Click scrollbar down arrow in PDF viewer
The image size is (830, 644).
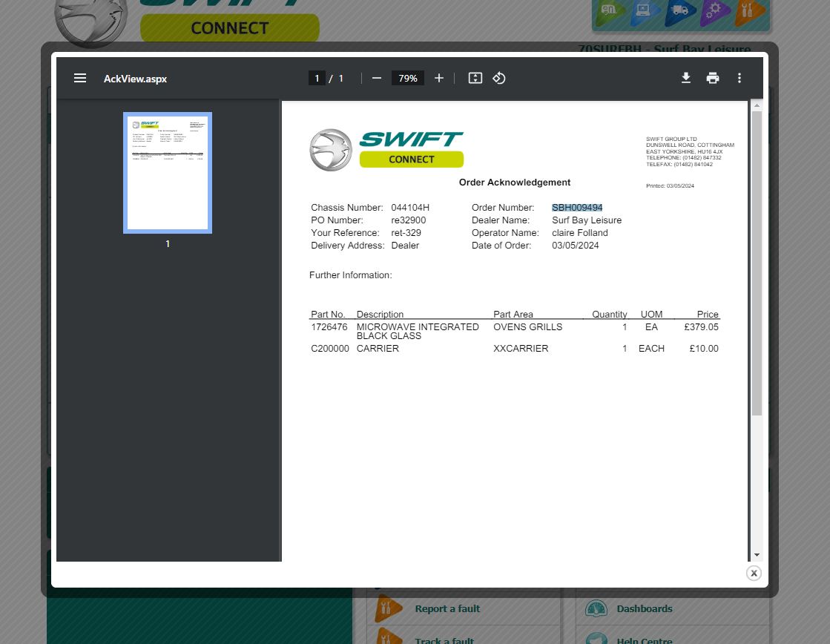757,555
